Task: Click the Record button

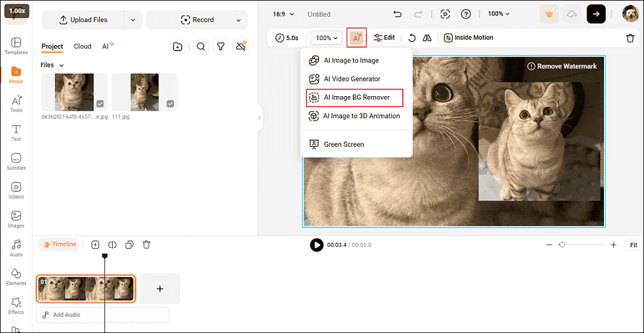Action: click(x=197, y=20)
